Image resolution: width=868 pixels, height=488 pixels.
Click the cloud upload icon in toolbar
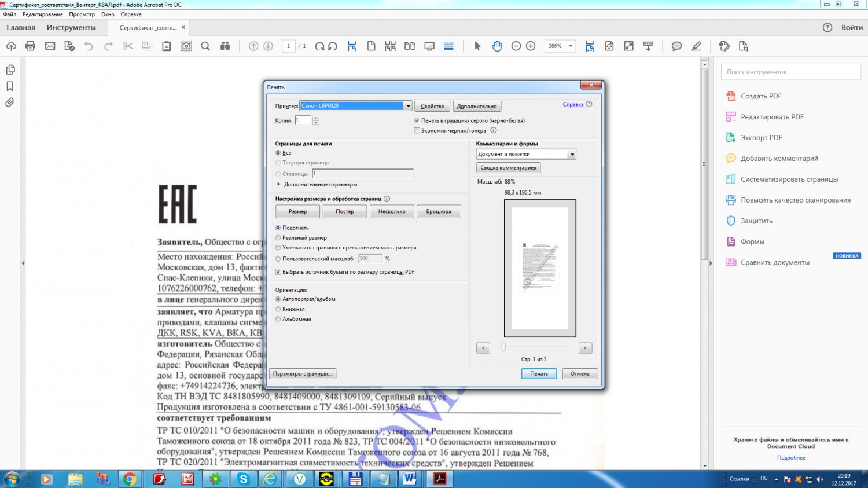tap(11, 46)
